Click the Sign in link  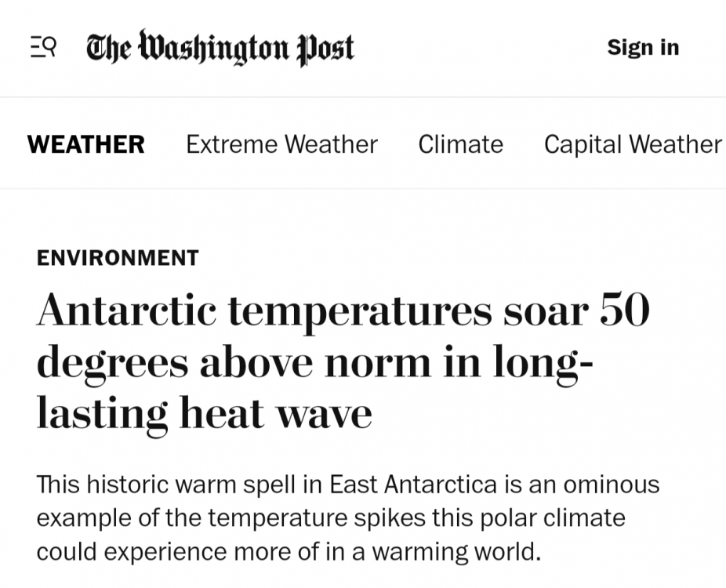tap(643, 47)
